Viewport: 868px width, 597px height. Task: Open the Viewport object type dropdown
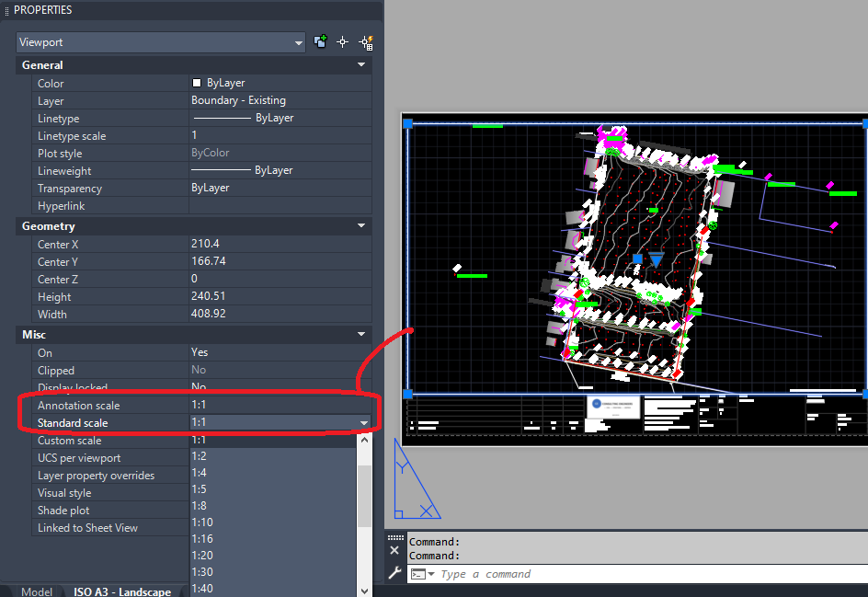[x=161, y=42]
